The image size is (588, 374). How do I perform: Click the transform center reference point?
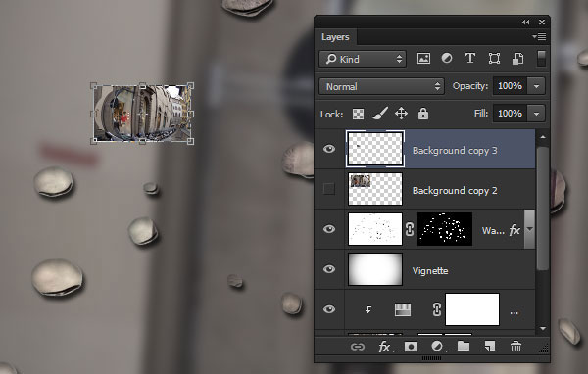[x=142, y=114]
